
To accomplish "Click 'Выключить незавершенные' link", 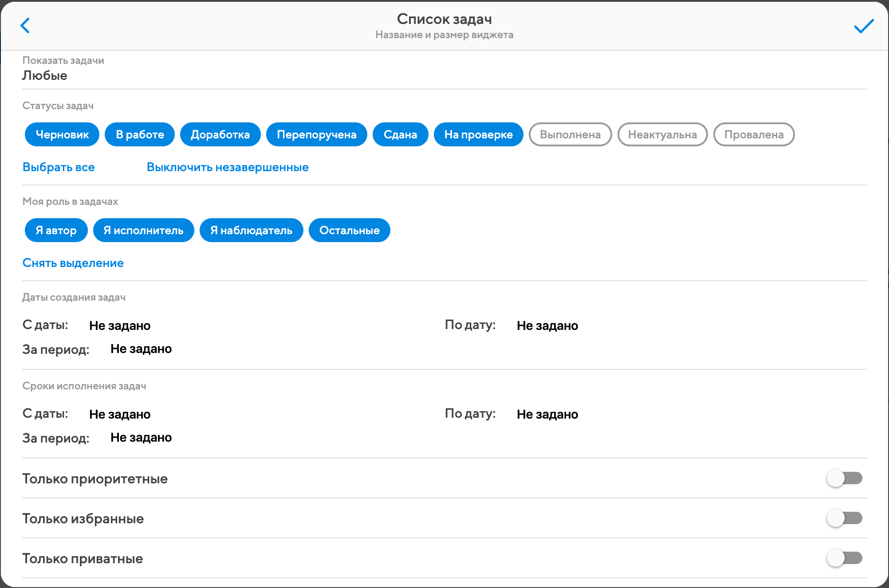I will (x=228, y=167).
